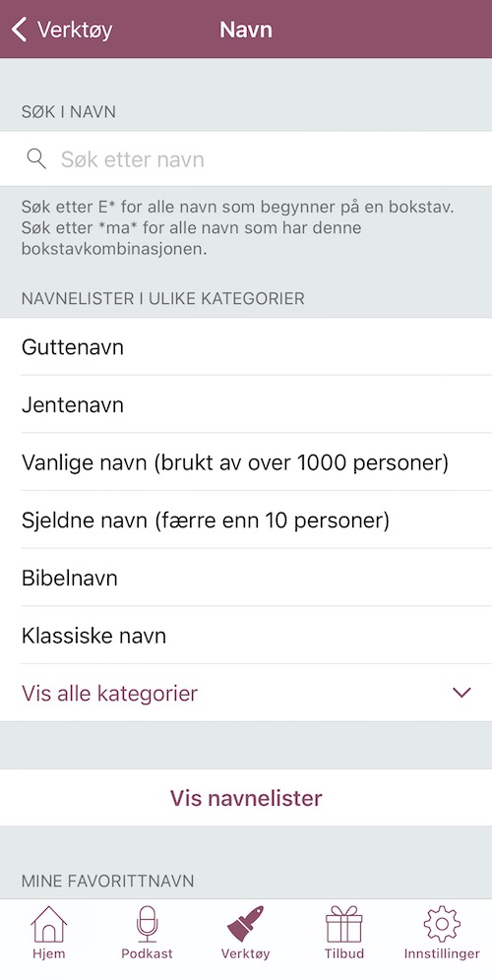
Task: Click the Vis navnelister button
Action: coord(246,798)
